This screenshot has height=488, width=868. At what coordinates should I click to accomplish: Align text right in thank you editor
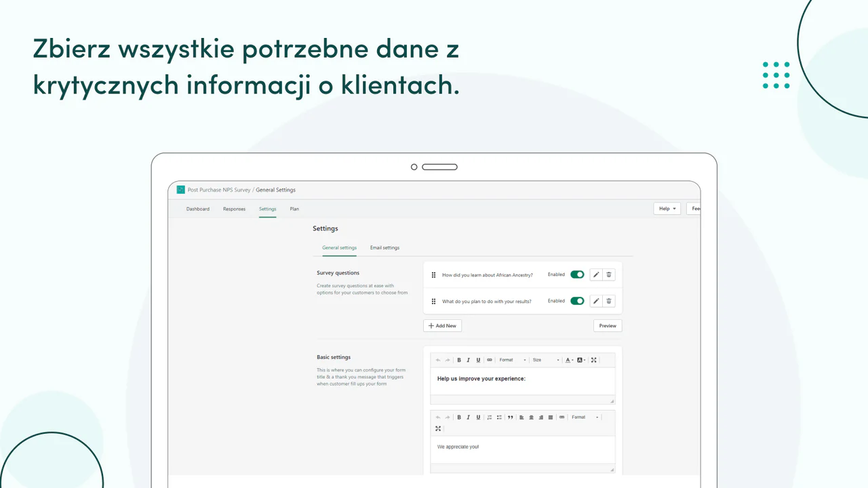pos(540,418)
